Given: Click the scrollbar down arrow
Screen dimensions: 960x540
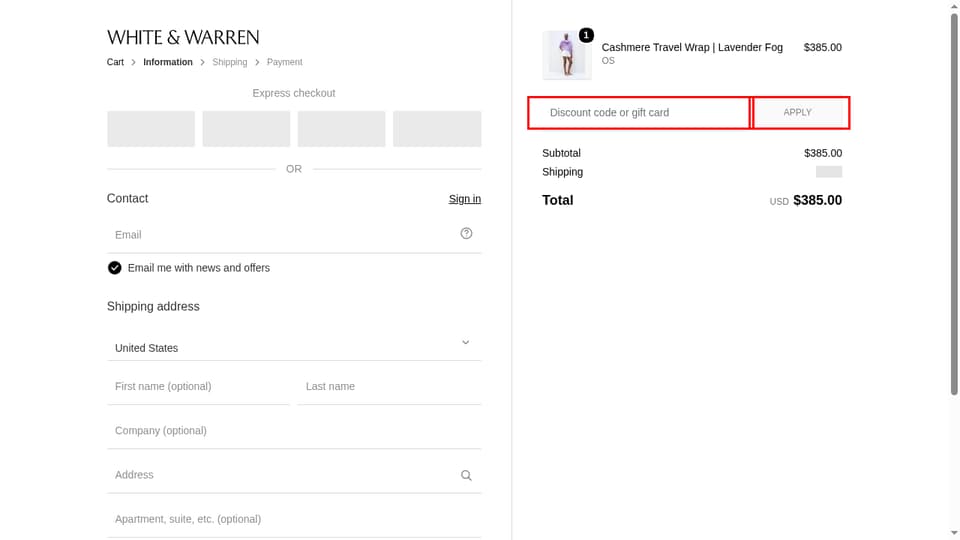Looking at the screenshot, I should pos(954,533).
